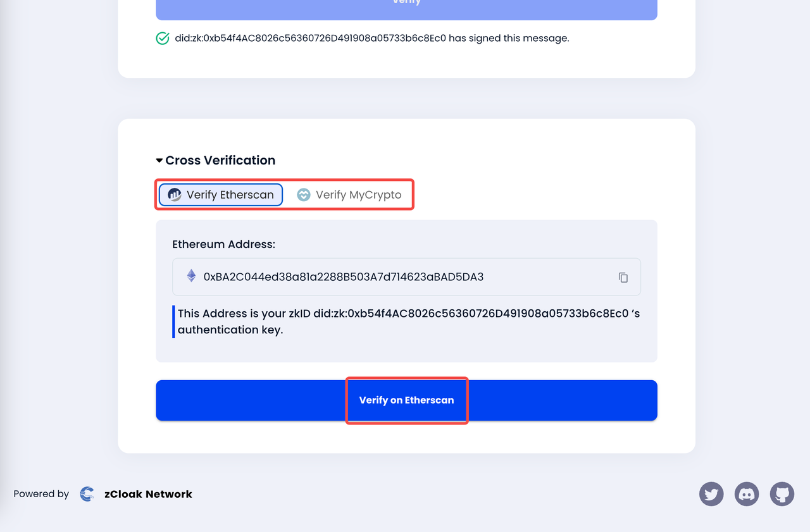Open the Twitter social link icon
Viewport: 810px width, 532px height.
(711, 494)
